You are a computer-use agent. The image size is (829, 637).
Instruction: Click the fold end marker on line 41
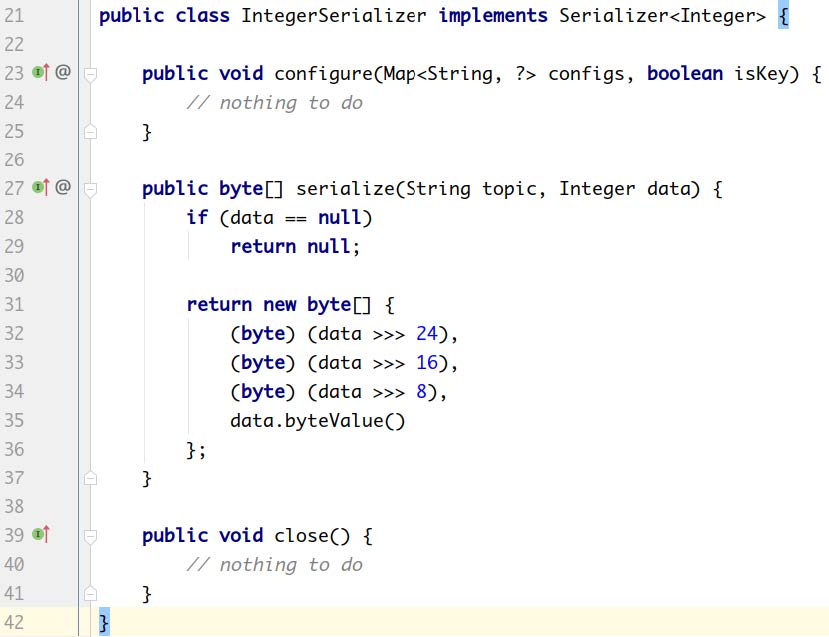click(90, 594)
